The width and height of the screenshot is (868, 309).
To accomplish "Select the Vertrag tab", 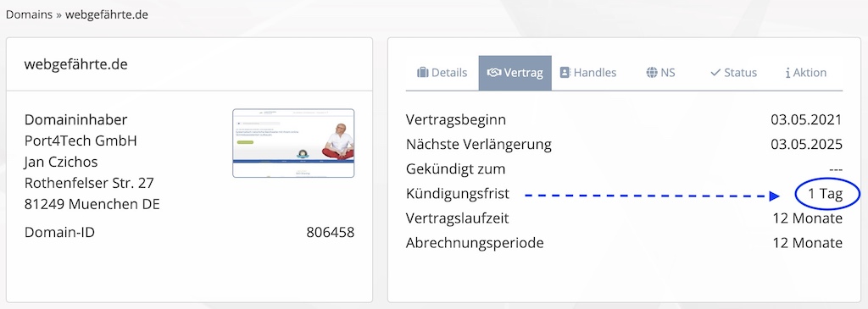I will click(515, 73).
